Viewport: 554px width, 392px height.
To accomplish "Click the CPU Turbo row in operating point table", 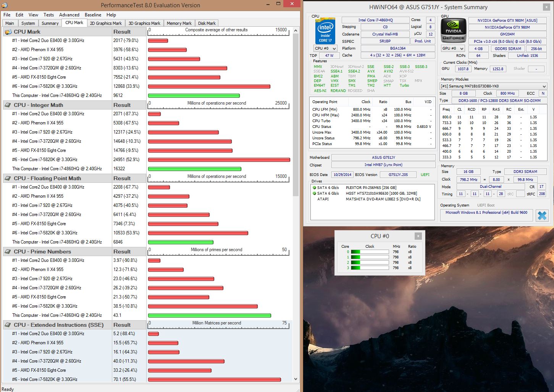I will click(x=372, y=121).
